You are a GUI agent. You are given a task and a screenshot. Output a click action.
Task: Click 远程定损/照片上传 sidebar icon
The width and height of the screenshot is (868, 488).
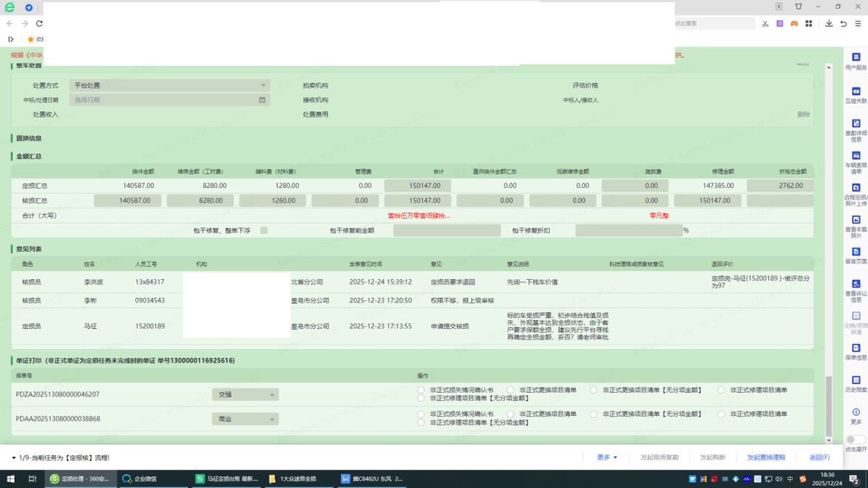[856, 192]
